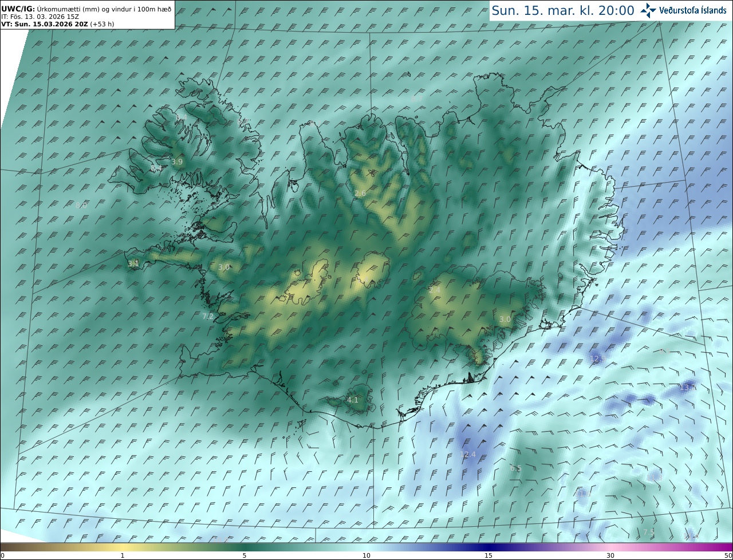Pick the dark navy colorbar segment above 15
Viewport: 733px width, 560px height.
click(488, 547)
